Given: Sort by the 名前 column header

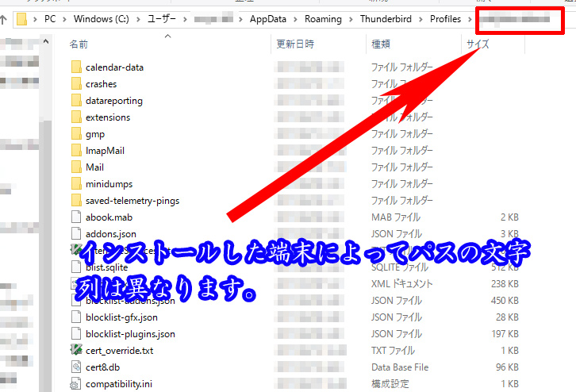Looking at the screenshot, I should [x=79, y=44].
